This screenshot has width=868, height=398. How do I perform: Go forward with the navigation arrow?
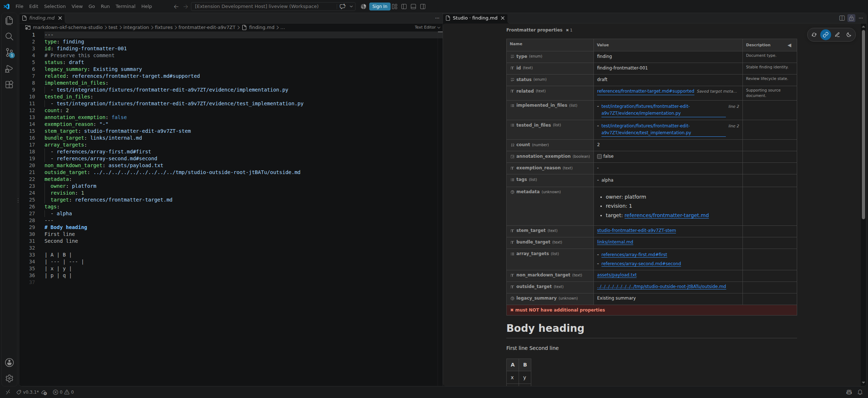186,7
